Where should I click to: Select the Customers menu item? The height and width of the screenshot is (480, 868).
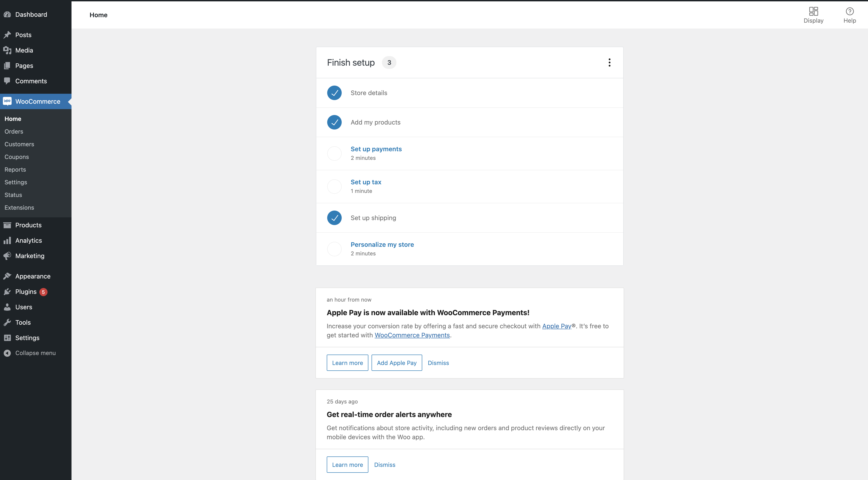[x=19, y=144]
